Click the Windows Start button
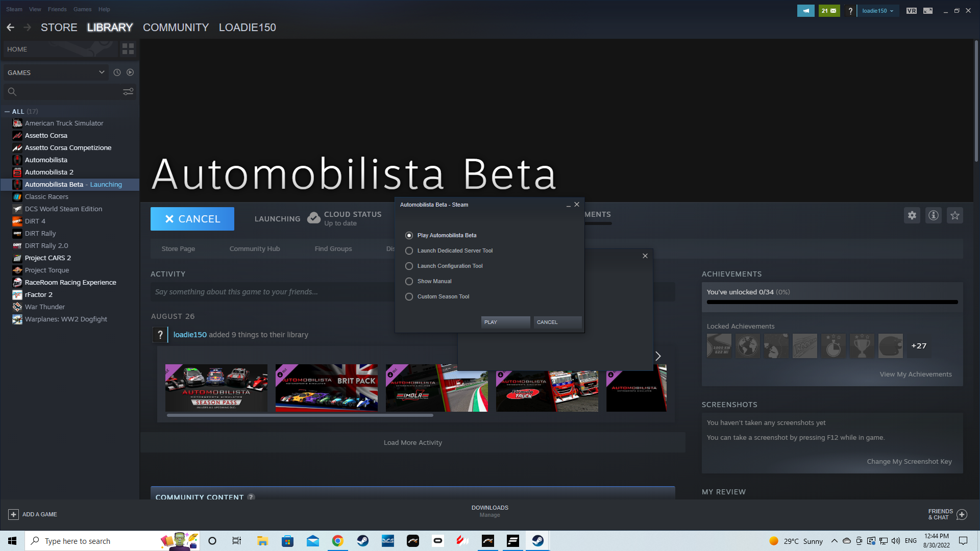980x551 pixels. pyautogui.click(x=12, y=541)
